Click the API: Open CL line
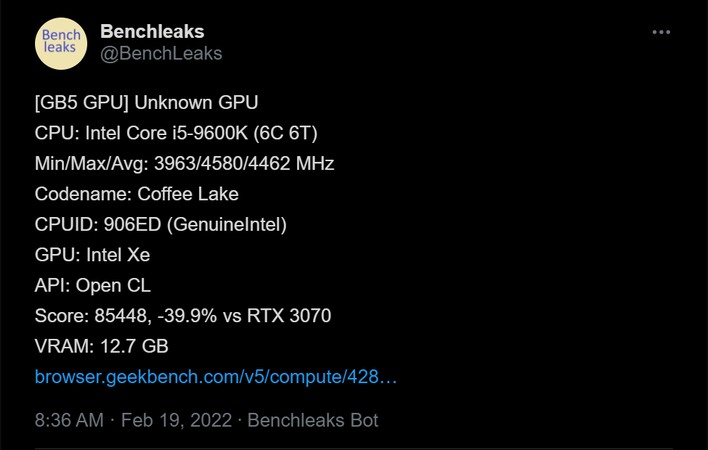 pos(93,285)
